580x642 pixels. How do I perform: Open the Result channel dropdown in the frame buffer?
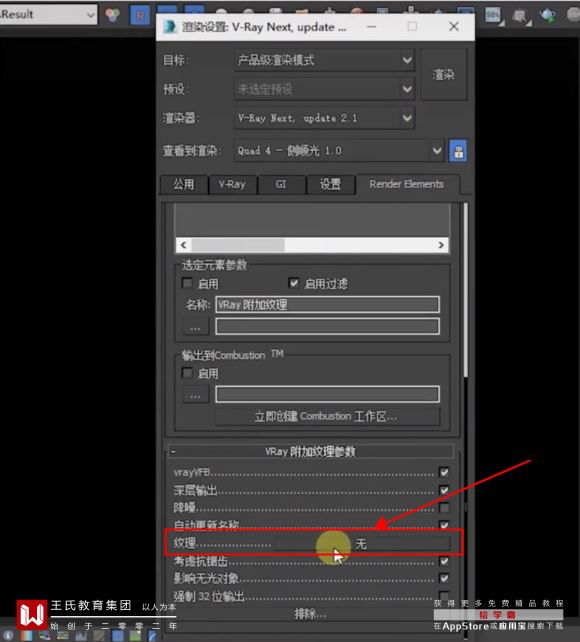click(48, 15)
